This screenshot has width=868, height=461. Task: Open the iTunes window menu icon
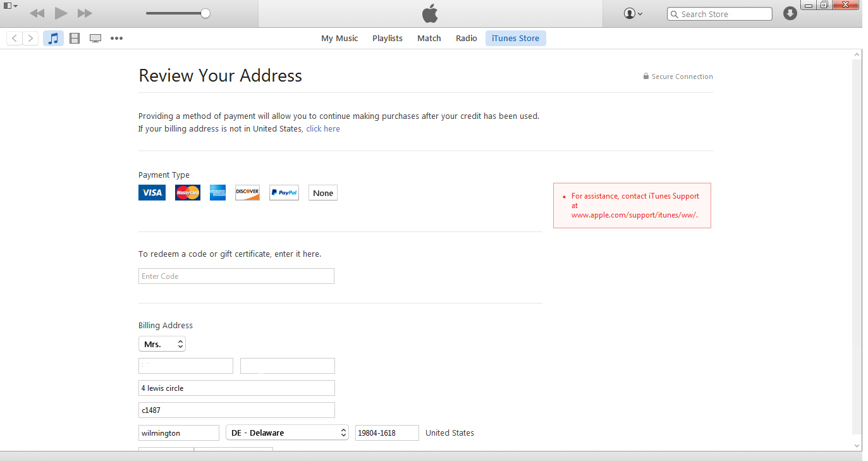pyautogui.click(x=10, y=6)
